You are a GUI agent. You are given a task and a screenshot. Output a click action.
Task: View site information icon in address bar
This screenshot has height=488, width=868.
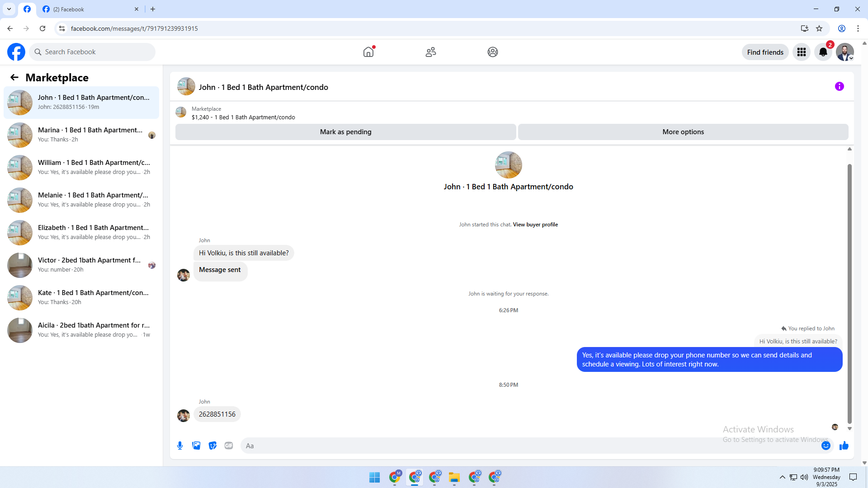coord(62,28)
